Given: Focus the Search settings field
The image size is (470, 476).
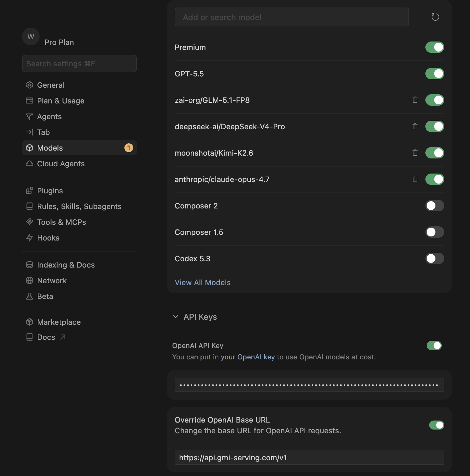Looking at the screenshot, I should click(x=79, y=64).
